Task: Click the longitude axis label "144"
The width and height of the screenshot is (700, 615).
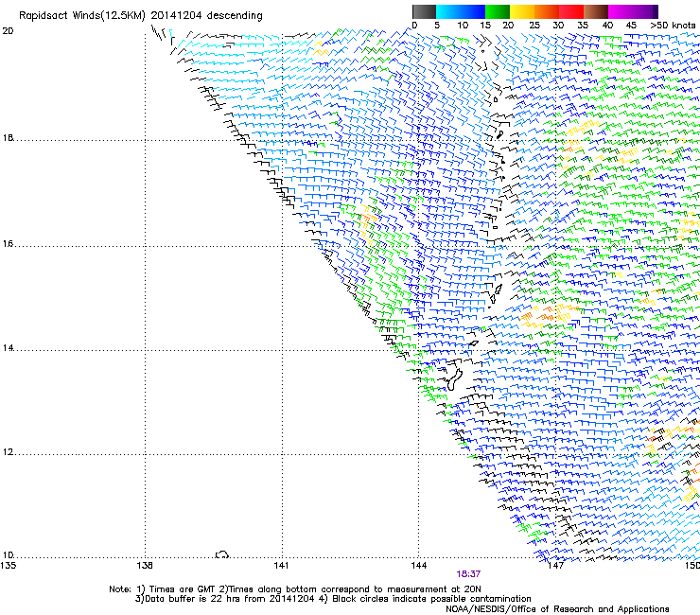Action: click(418, 566)
